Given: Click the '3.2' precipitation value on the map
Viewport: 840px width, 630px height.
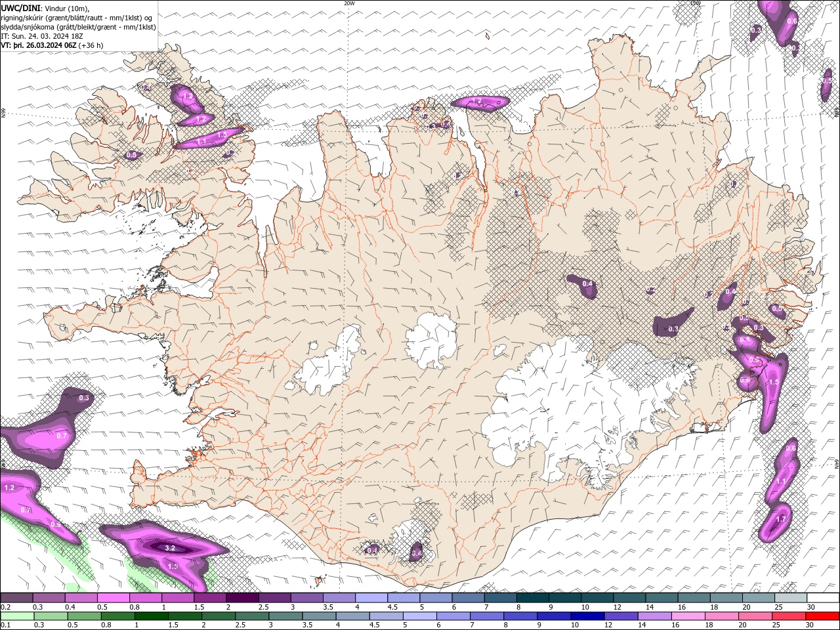Looking at the screenshot, I should point(170,548).
